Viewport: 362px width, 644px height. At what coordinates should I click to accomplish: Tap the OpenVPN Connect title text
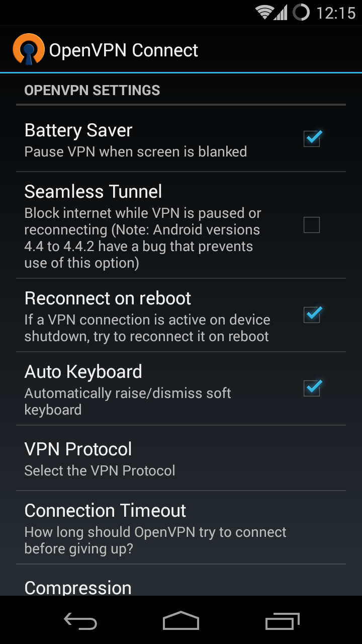point(124,50)
